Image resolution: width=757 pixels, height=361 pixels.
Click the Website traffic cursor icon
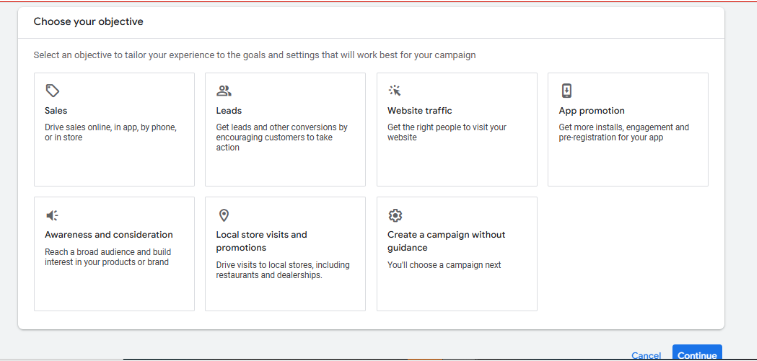[395, 90]
